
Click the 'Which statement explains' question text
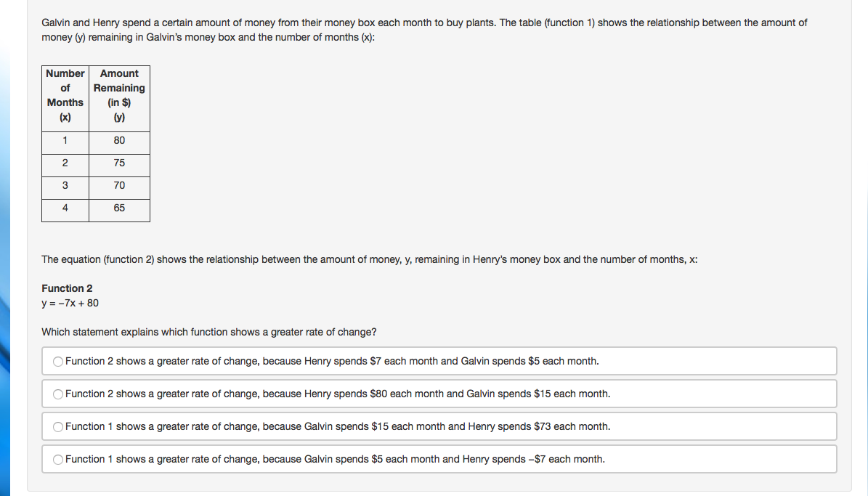[x=209, y=332]
